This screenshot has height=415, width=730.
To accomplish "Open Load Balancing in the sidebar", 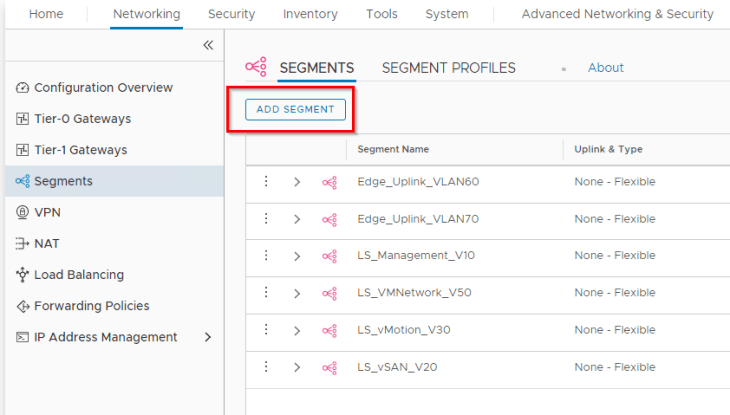I will (x=79, y=275).
